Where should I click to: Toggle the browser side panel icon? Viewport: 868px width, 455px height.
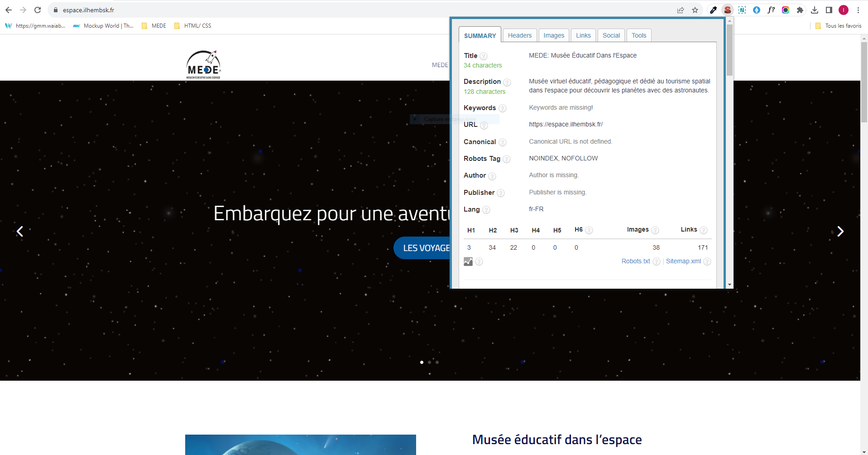click(x=829, y=10)
